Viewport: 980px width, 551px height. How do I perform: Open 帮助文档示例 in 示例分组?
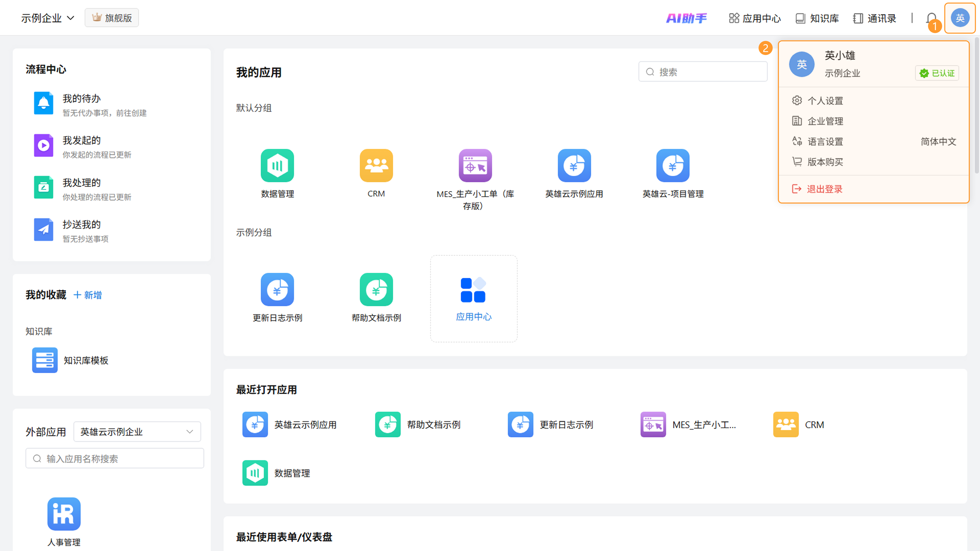coord(376,290)
